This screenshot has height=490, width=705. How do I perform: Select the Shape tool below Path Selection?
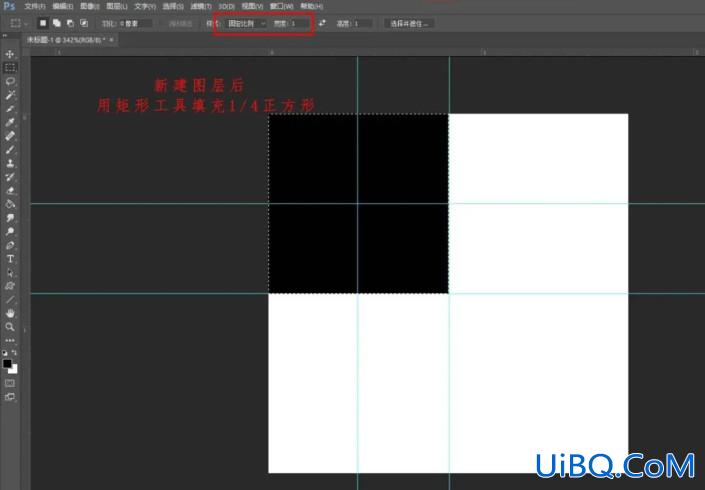point(10,286)
